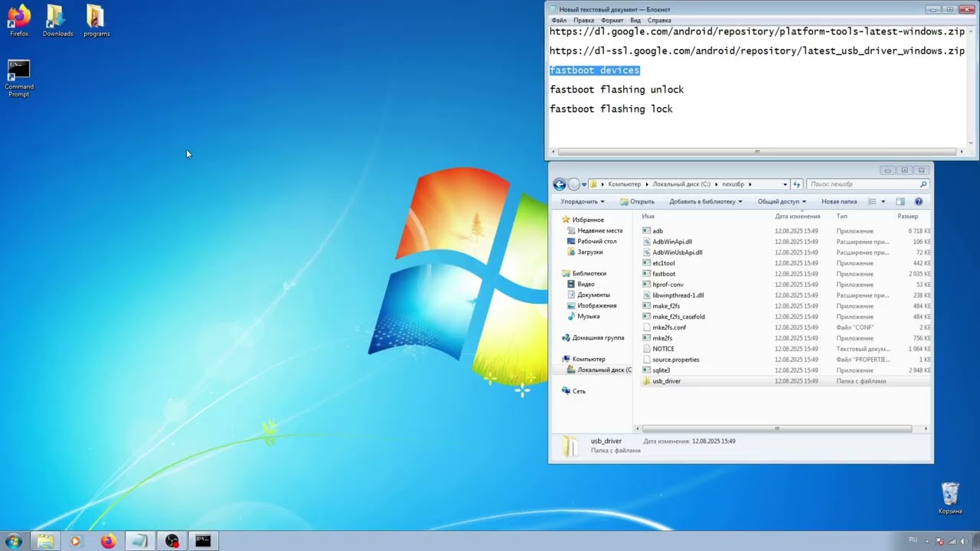The image size is (980, 551).
Task: Show hidden system tray icons
Action: click(x=929, y=541)
